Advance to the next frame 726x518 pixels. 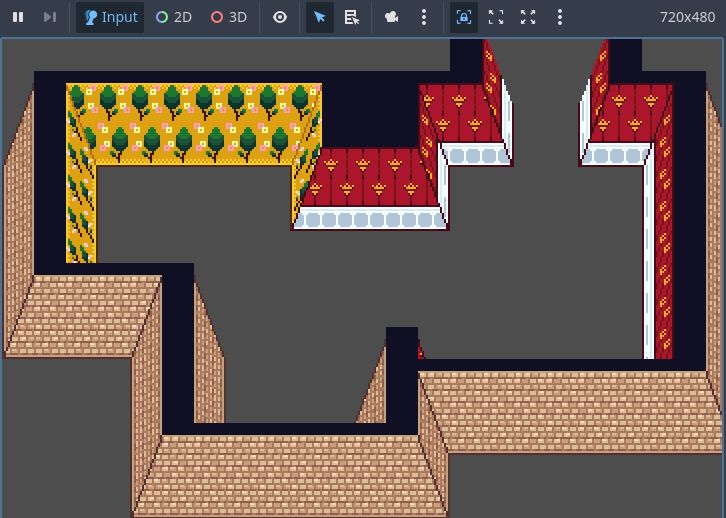click(49, 17)
